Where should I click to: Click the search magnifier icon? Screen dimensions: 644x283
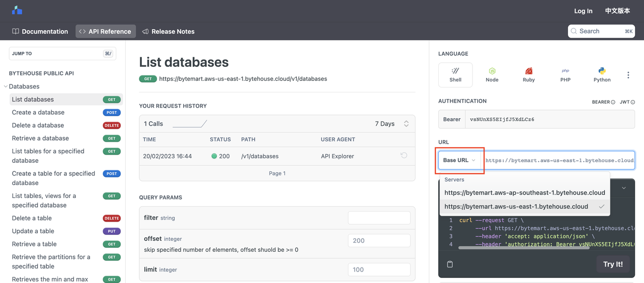(x=574, y=31)
